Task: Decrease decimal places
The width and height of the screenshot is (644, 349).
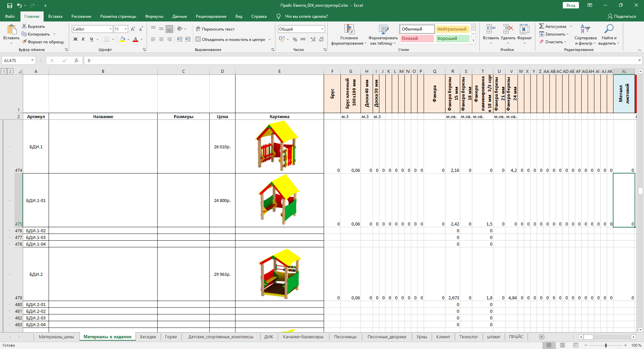Action: pos(321,39)
